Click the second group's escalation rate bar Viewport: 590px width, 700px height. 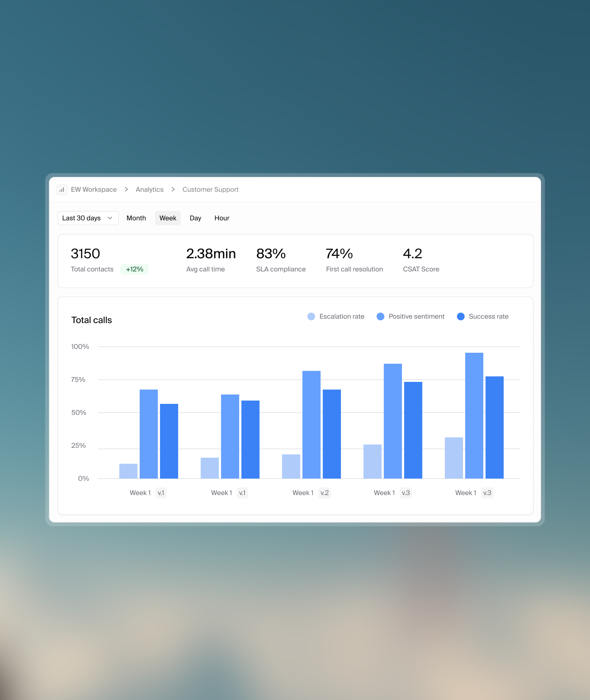(x=210, y=468)
